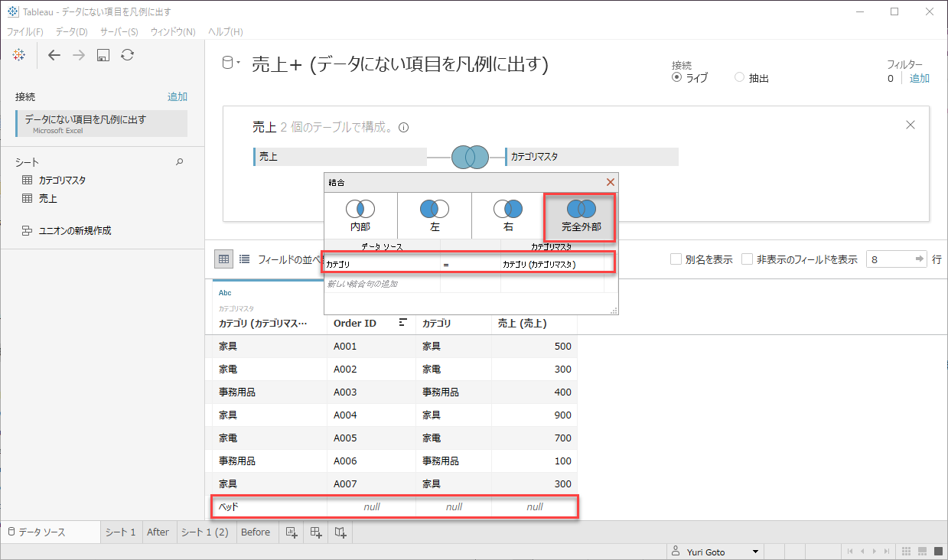The height and width of the screenshot is (560, 948).
Task: Click the new worksheet icon
Action: click(x=292, y=532)
